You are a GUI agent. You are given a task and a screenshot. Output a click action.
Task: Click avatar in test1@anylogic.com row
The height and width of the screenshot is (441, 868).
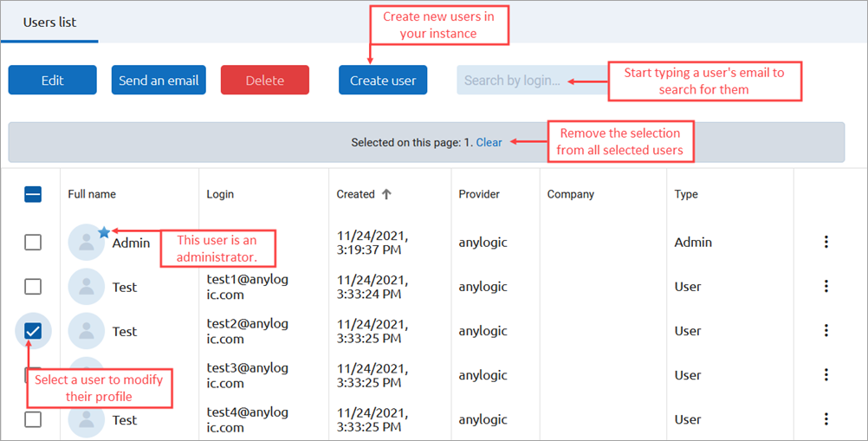pos(87,287)
